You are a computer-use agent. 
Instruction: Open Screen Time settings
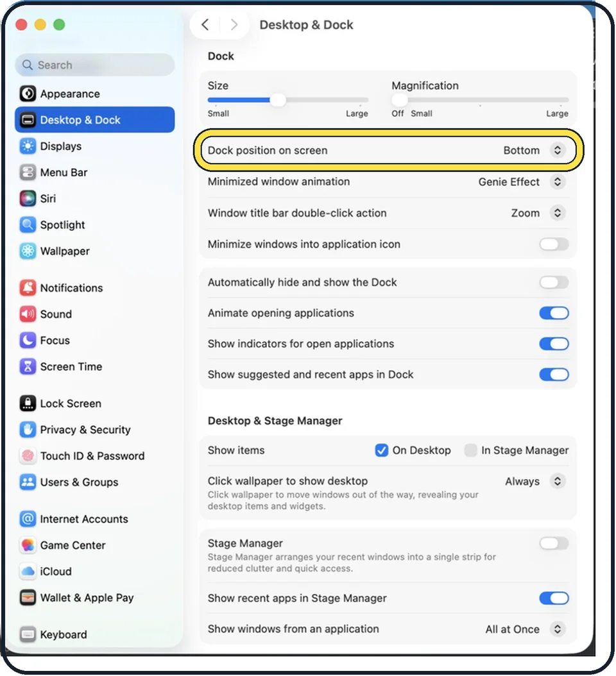[x=95, y=366]
